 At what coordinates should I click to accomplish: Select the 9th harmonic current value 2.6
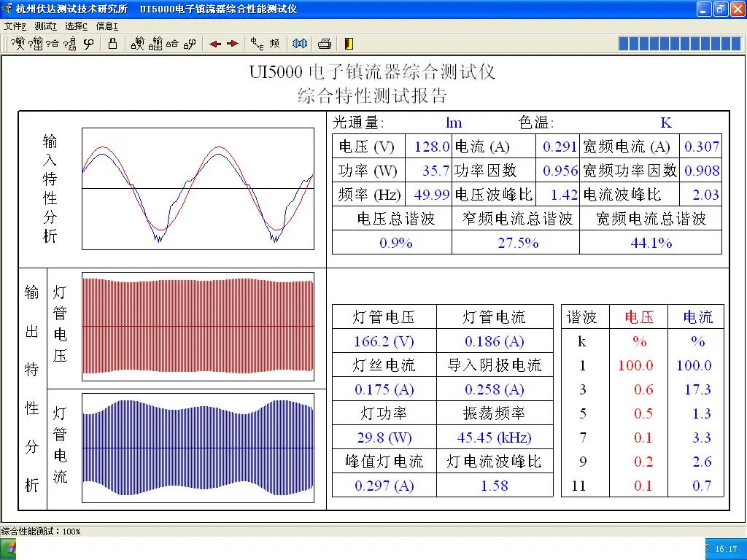coord(702,462)
